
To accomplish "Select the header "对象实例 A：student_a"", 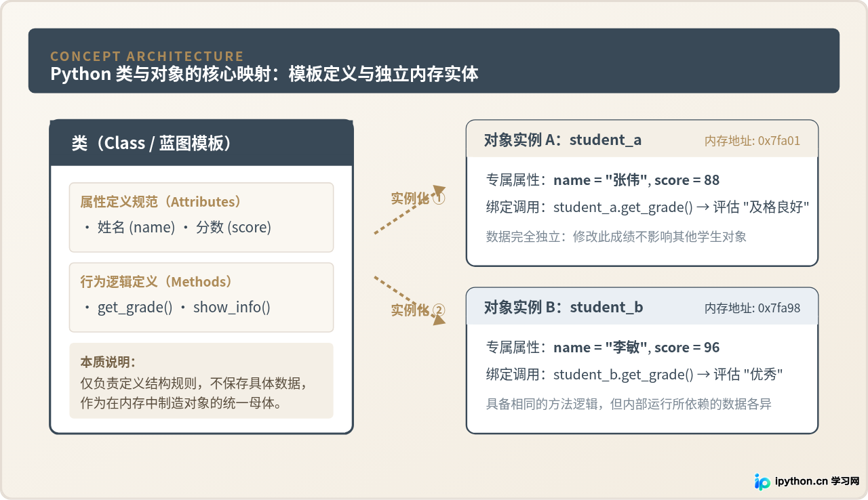I will pos(563,140).
